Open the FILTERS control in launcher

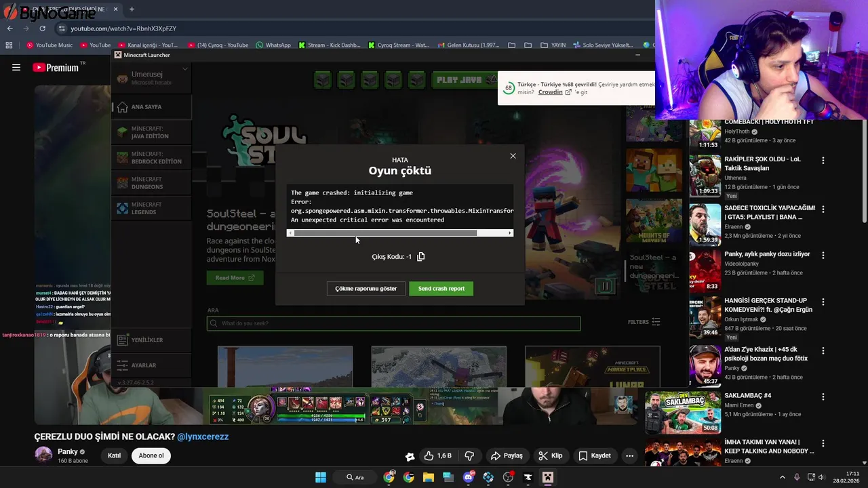pos(644,322)
